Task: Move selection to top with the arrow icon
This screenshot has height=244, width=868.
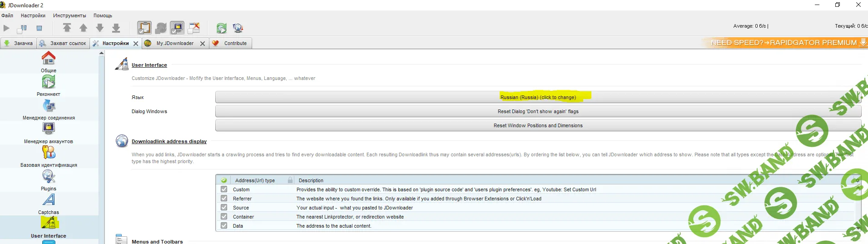Action: pos(67,28)
